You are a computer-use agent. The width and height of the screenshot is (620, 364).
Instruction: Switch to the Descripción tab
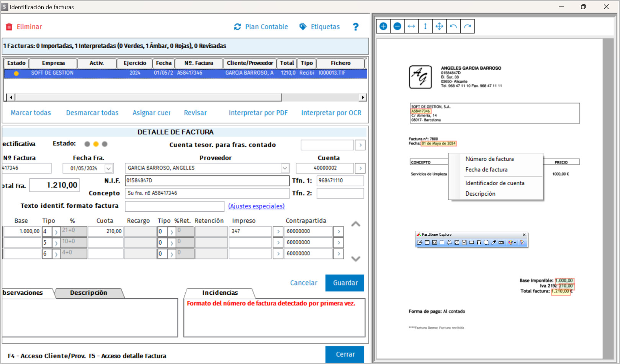pyautogui.click(x=89, y=293)
